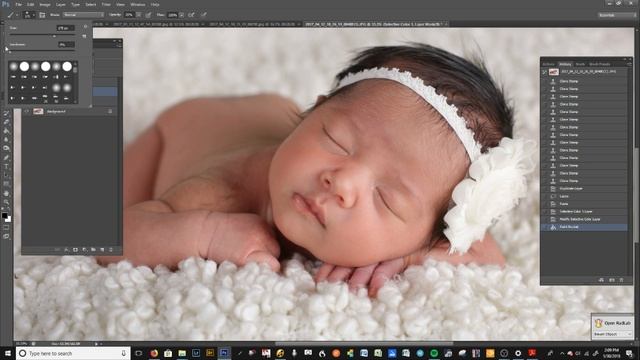Viewport: 640px width, 360px height.
Task: Select the Rectangle shape tool
Action: 6,184
